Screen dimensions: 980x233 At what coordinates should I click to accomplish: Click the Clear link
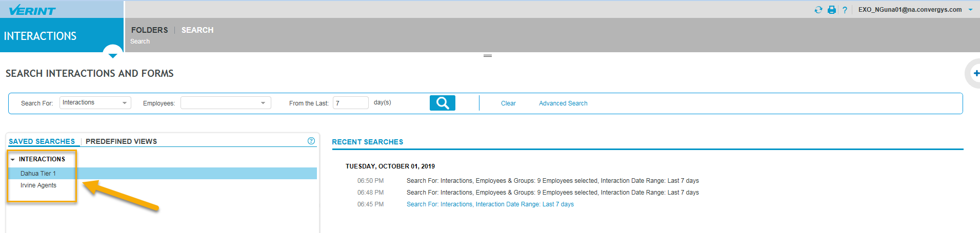coord(508,103)
